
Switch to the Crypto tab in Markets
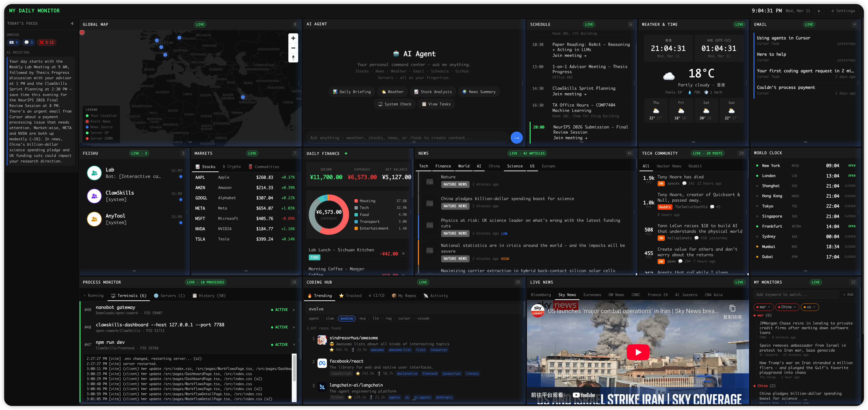click(x=232, y=166)
